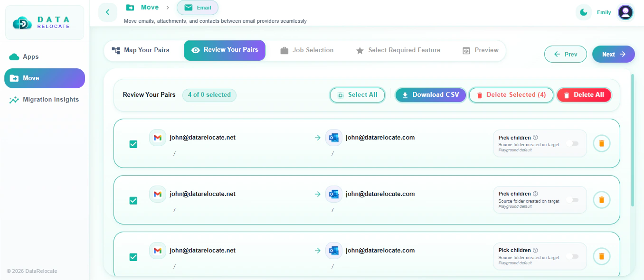The height and width of the screenshot is (280, 644).
Task: Select Move in the sidebar
Action: (45, 78)
